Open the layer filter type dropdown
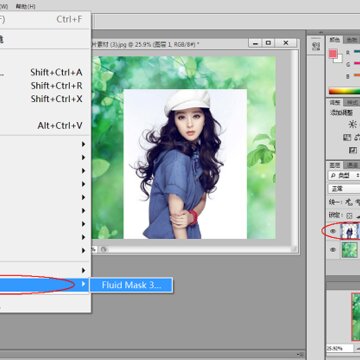360x360 pixels. click(344, 175)
